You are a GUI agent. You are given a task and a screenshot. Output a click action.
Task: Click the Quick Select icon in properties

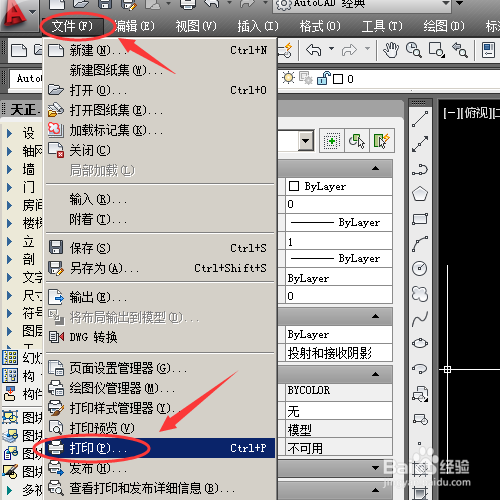pos(382,141)
